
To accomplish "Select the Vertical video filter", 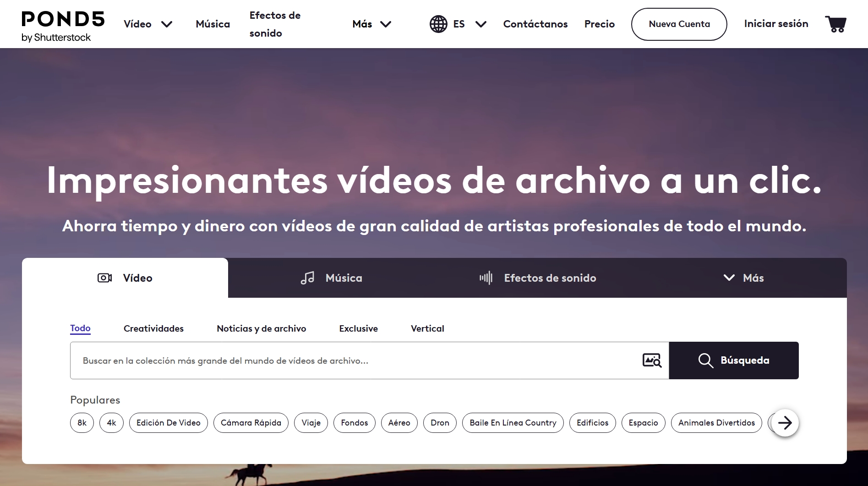I will [x=427, y=328].
